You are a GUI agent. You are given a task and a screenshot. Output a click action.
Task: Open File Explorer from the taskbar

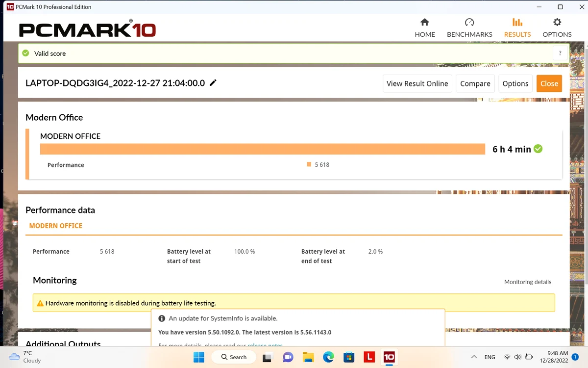click(x=308, y=357)
